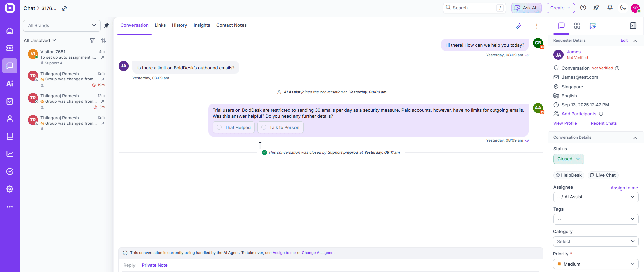Switch to apps grid panel in right sidebar
The image size is (644, 272).
pyautogui.click(x=577, y=26)
